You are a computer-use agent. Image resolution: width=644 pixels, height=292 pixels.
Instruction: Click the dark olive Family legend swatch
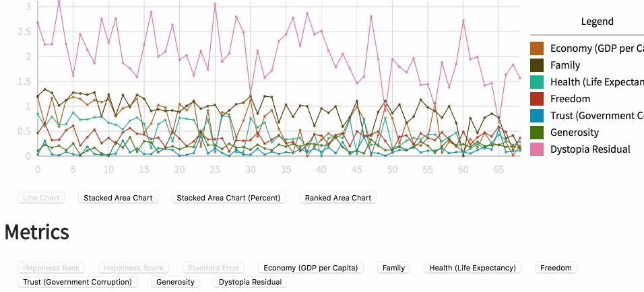pyautogui.click(x=537, y=65)
